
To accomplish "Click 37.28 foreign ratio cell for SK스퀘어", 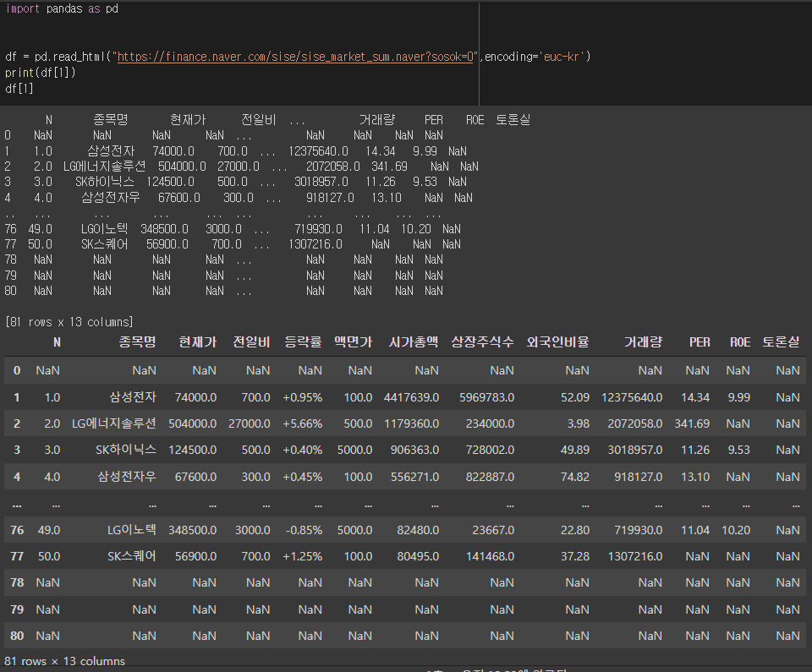I will pyautogui.click(x=575, y=556).
